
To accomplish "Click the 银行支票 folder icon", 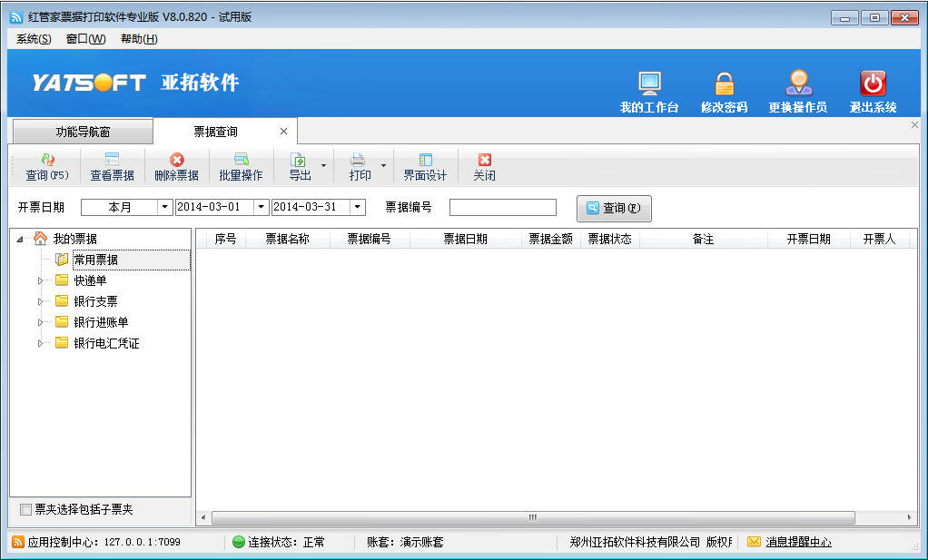I will [62, 300].
